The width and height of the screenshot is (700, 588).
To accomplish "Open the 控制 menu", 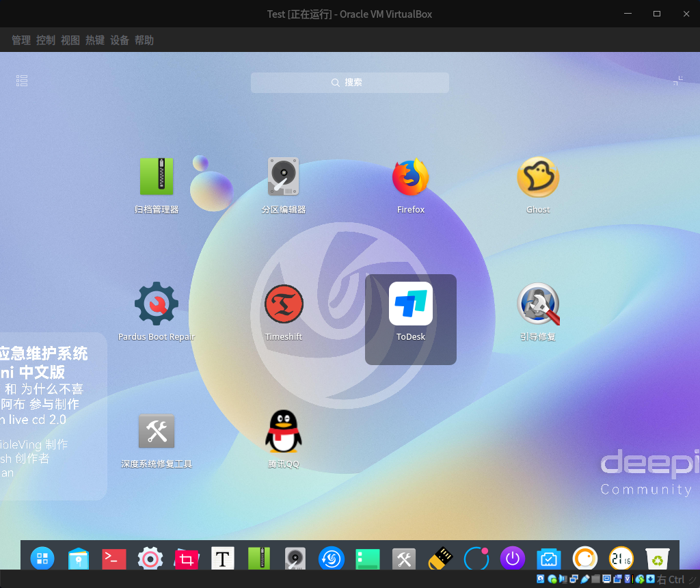I will coord(46,40).
